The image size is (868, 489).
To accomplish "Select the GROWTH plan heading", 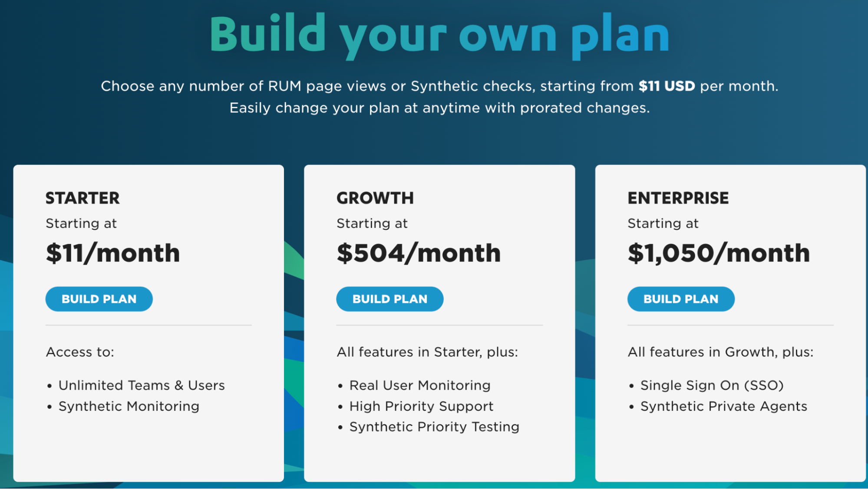I will pos(375,198).
